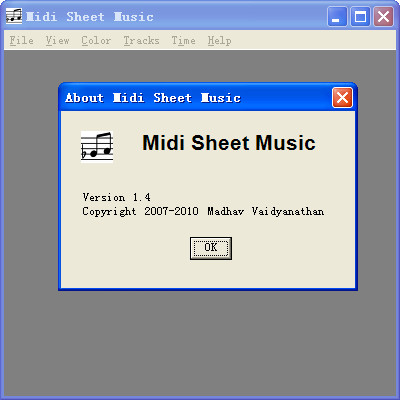
Task: Open the Color menu
Action: pyautogui.click(x=96, y=41)
